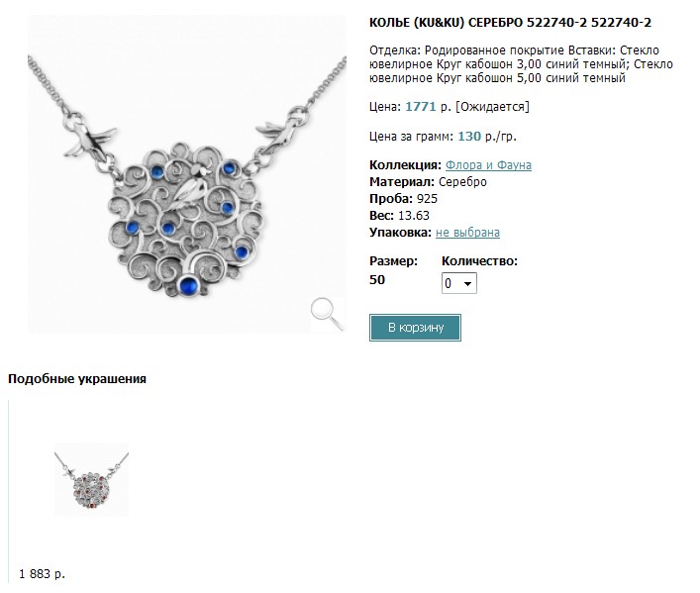Click the large blue cabochon on the pendant
Screen dimensions: 700x593
click(187, 285)
